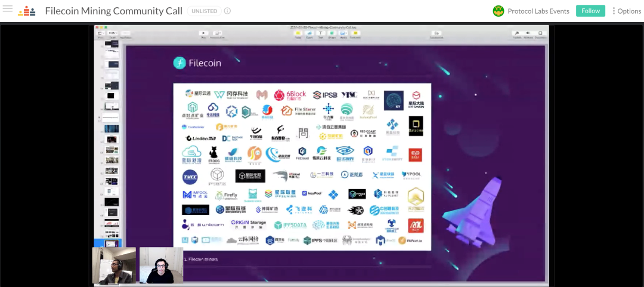Click the rocket illustration on the slide

473,214
